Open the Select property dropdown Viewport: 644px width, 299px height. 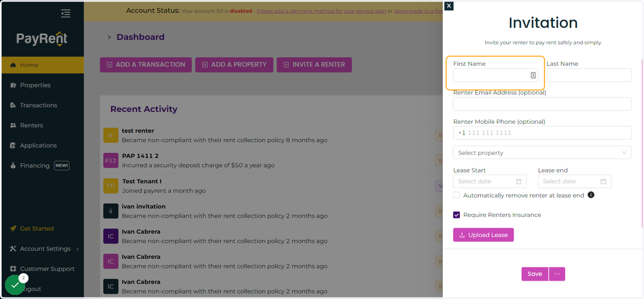[x=542, y=153]
